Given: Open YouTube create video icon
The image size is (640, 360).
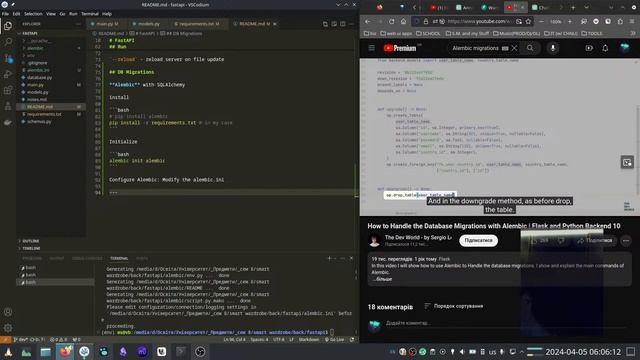Looking at the screenshot, I should [589, 48].
